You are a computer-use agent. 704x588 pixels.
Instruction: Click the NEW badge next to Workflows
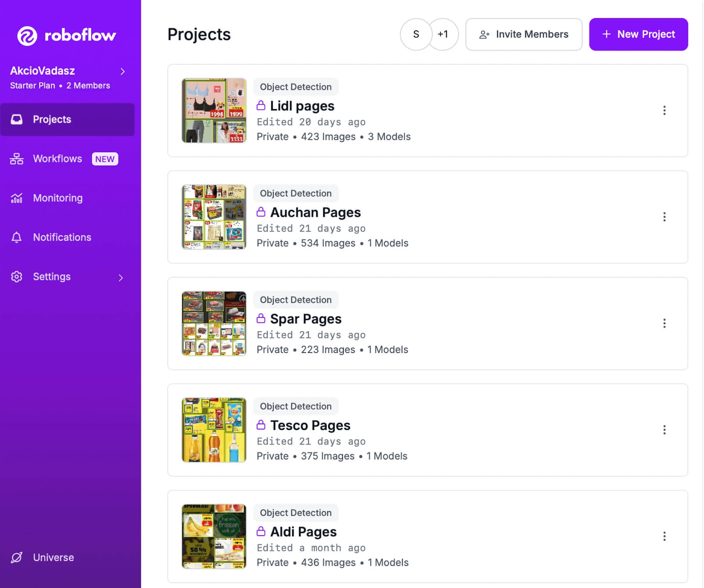coord(105,159)
